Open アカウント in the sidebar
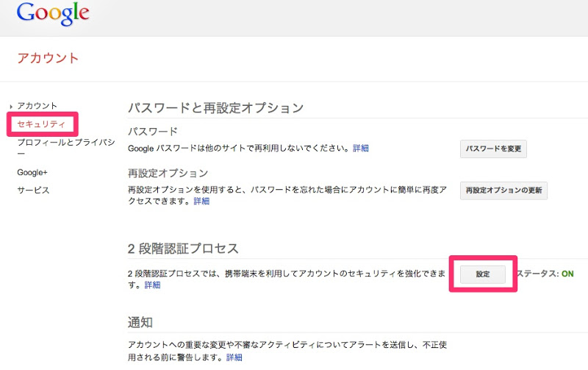 (x=37, y=106)
